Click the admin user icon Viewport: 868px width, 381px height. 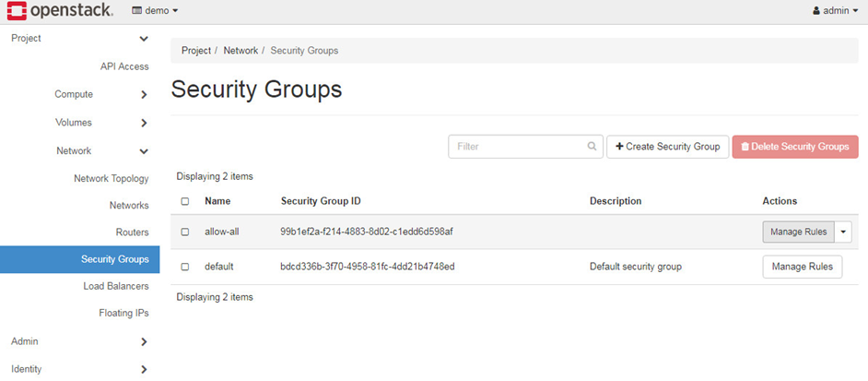coord(816,11)
